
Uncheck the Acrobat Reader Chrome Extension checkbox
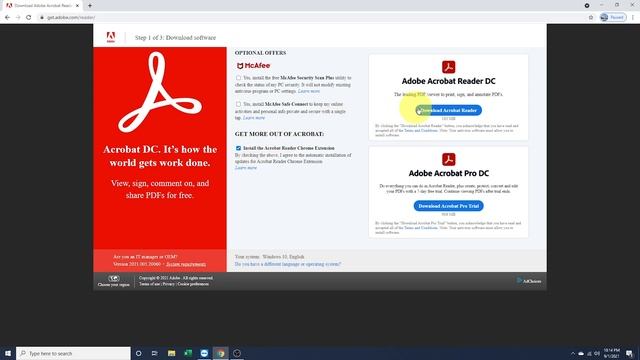[x=238, y=148]
